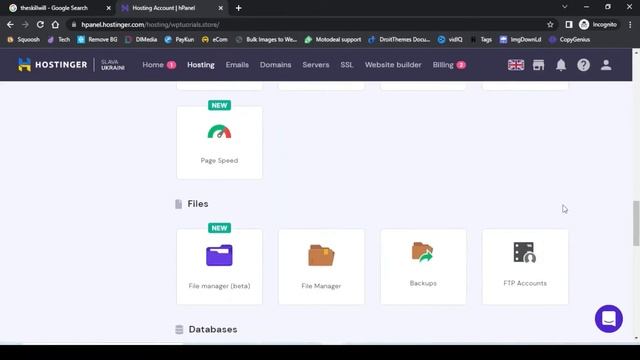Open the Emails section
640x360 pixels.
point(237,65)
